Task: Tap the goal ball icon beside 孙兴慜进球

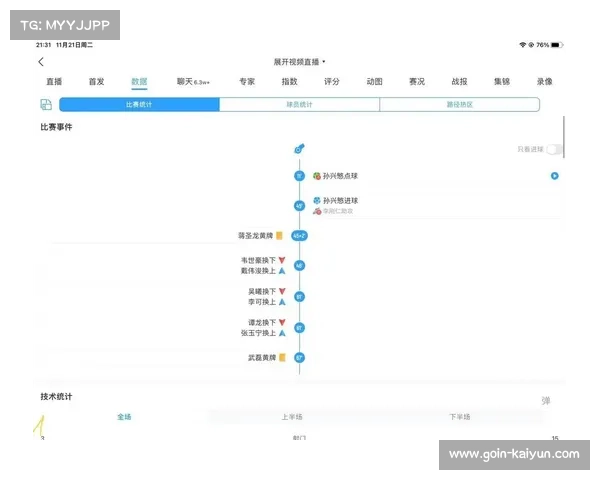Action: coord(317,200)
